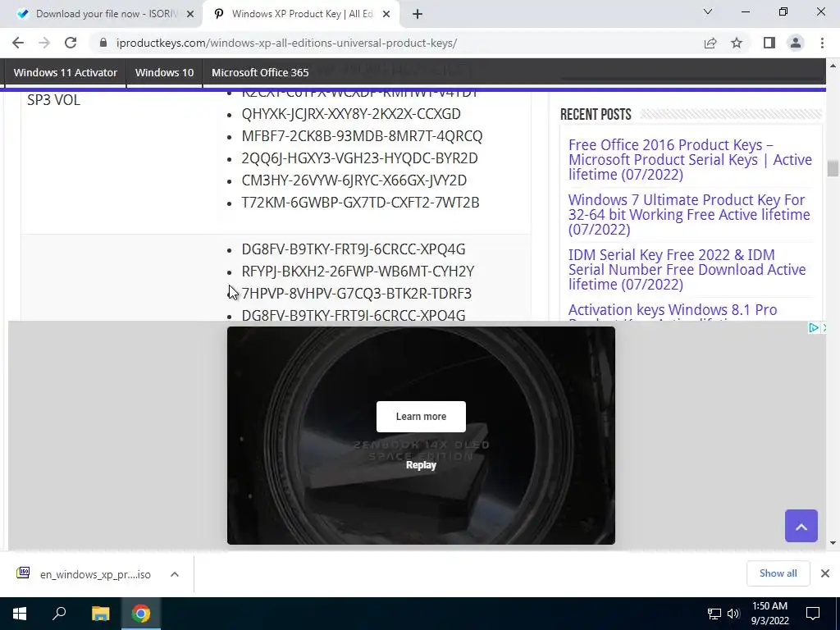The image size is (840, 630).
Task: Open the network status tray icon
Action: pos(714,614)
